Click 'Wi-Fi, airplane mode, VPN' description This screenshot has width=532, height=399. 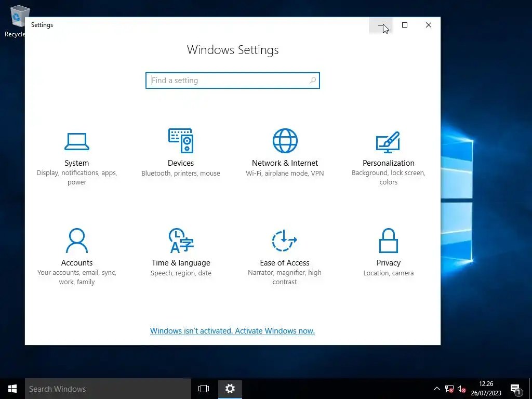click(x=285, y=173)
